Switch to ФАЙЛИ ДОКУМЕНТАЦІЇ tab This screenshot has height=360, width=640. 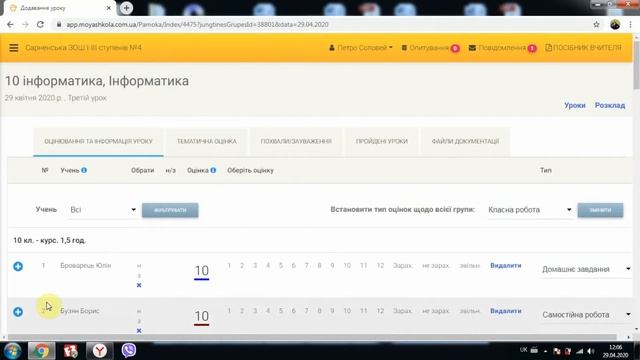(465, 141)
